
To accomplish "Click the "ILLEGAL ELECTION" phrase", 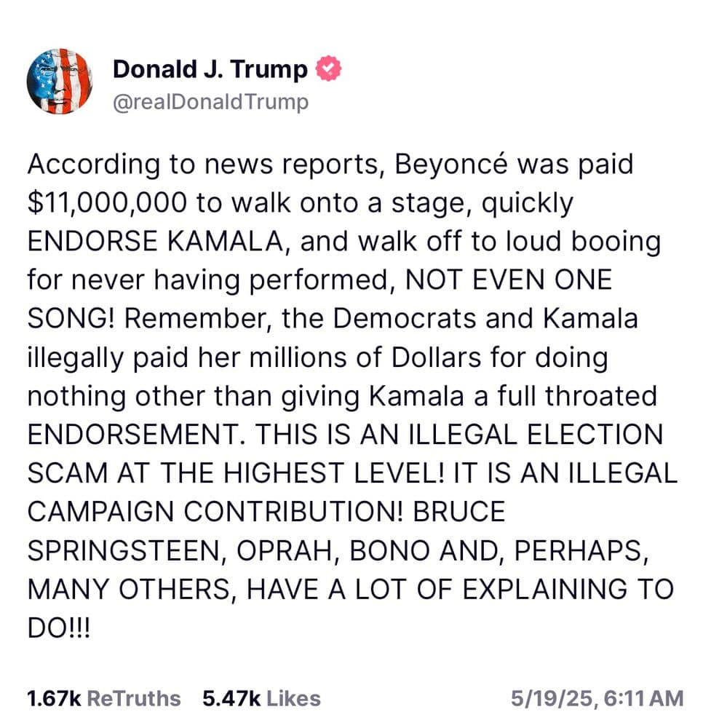I will [536, 435].
